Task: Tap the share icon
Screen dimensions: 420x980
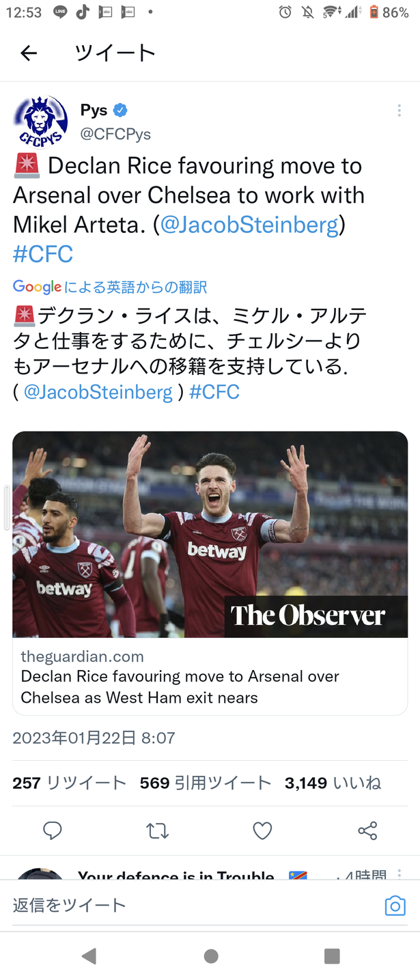Action: (367, 830)
